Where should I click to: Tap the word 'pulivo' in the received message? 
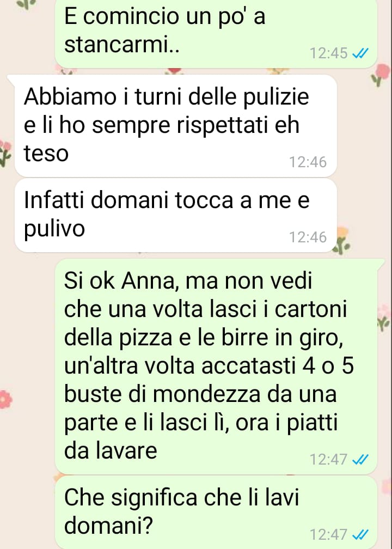[x=54, y=229]
